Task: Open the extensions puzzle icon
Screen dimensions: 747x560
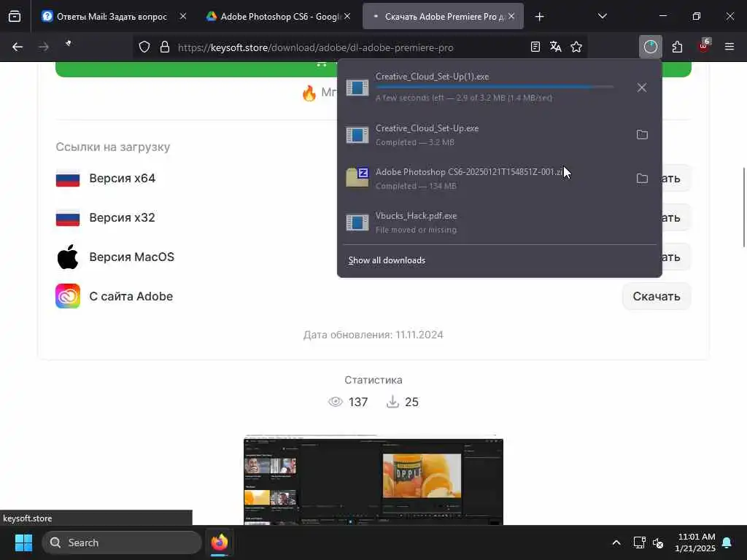Action: pos(677,47)
